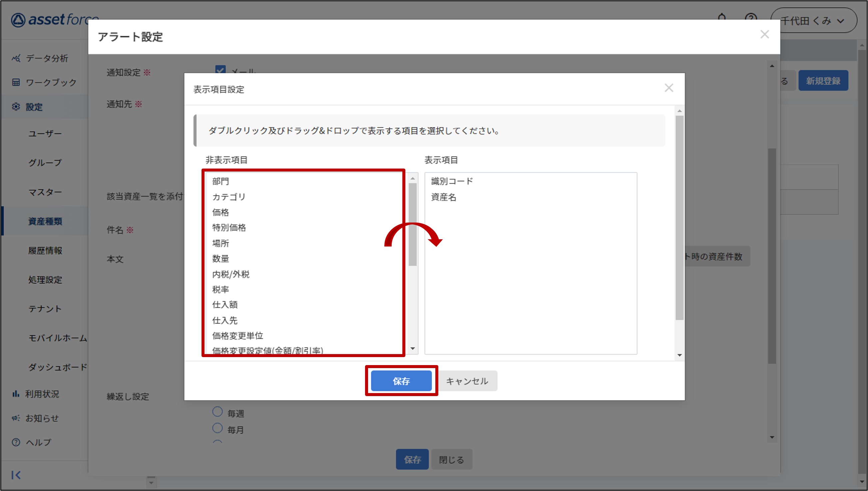
Task: Click the ワークブック grid icon
Action: click(16, 82)
